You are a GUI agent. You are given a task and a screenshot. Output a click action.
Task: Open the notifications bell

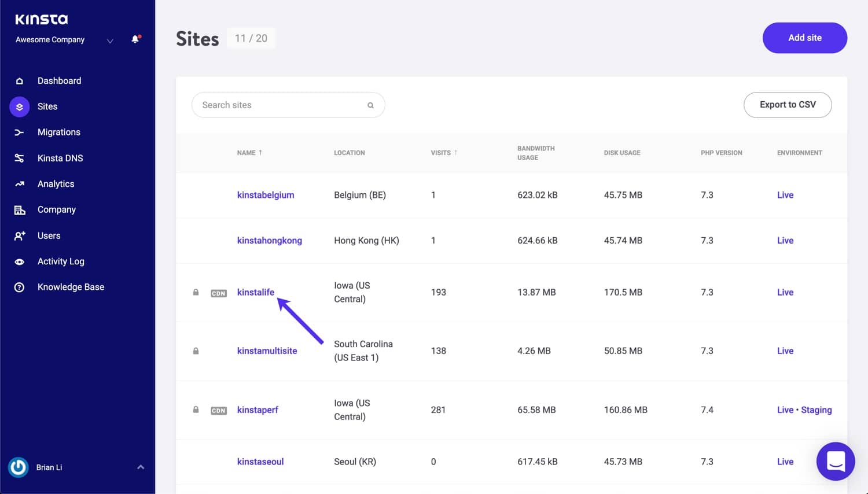click(135, 39)
